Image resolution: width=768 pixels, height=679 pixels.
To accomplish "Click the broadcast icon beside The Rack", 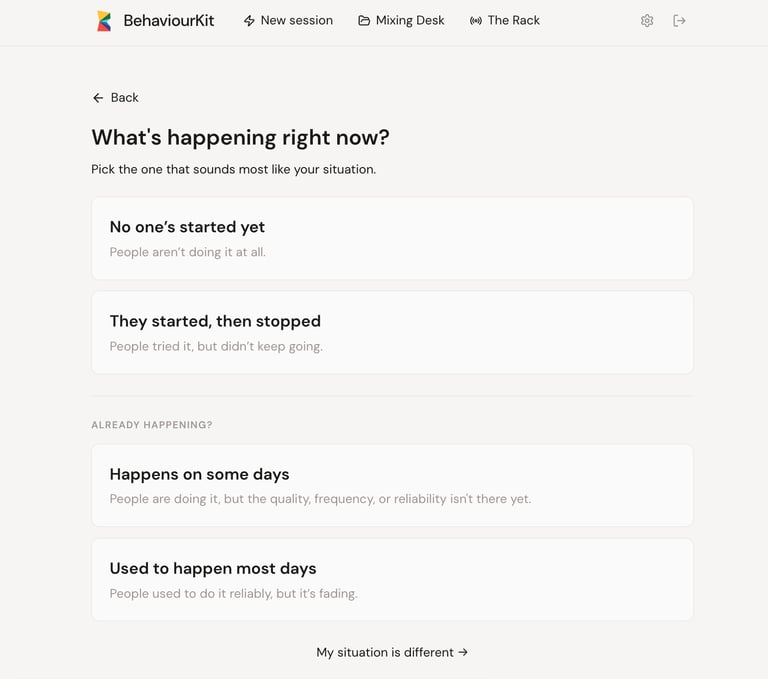I will pyautogui.click(x=476, y=21).
